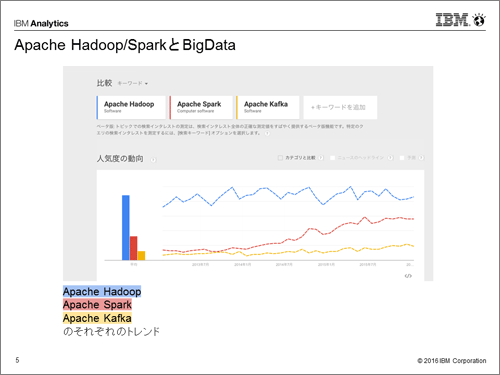Click the IBM Analytics header text
500x375 pixels.
click(41, 23)
